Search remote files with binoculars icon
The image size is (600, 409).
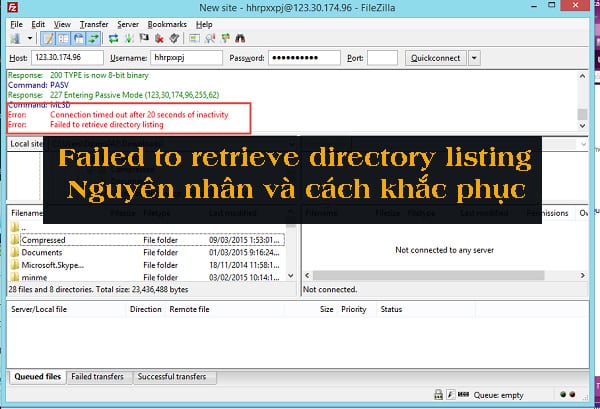pos(240,38)
